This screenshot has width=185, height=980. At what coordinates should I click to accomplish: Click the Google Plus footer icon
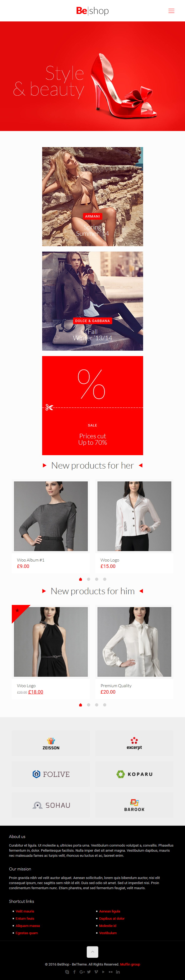[x=82, y=972]
